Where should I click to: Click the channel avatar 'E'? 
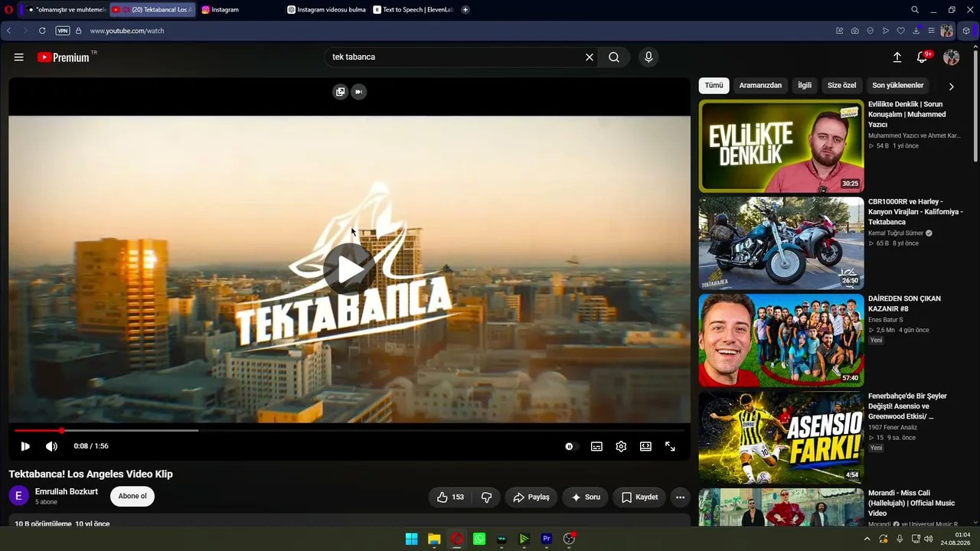point(19,496)
